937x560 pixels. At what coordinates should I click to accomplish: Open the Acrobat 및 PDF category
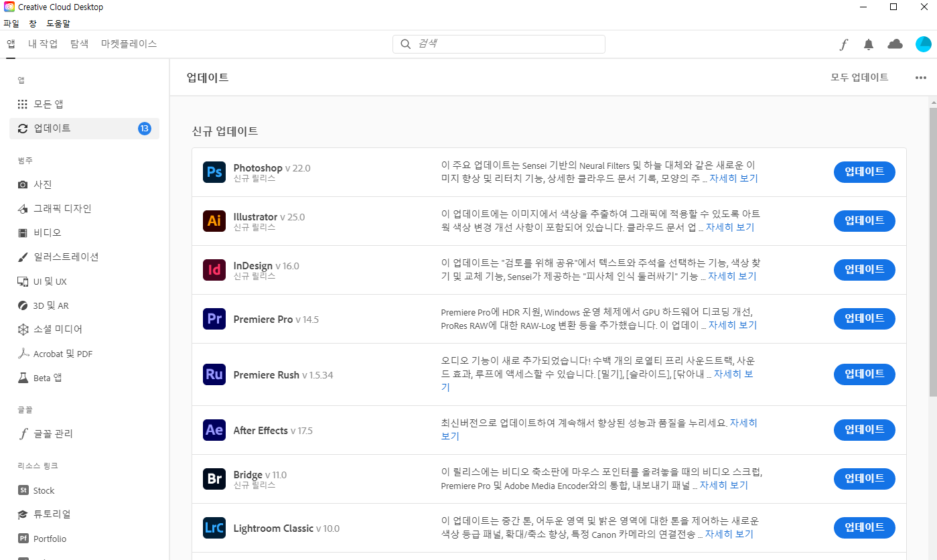pos(84,354)
